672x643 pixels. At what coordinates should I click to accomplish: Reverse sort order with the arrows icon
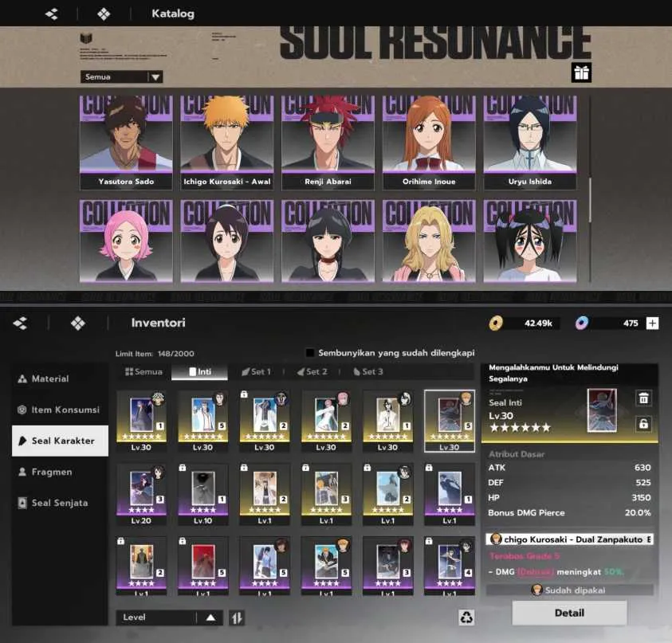237,618
